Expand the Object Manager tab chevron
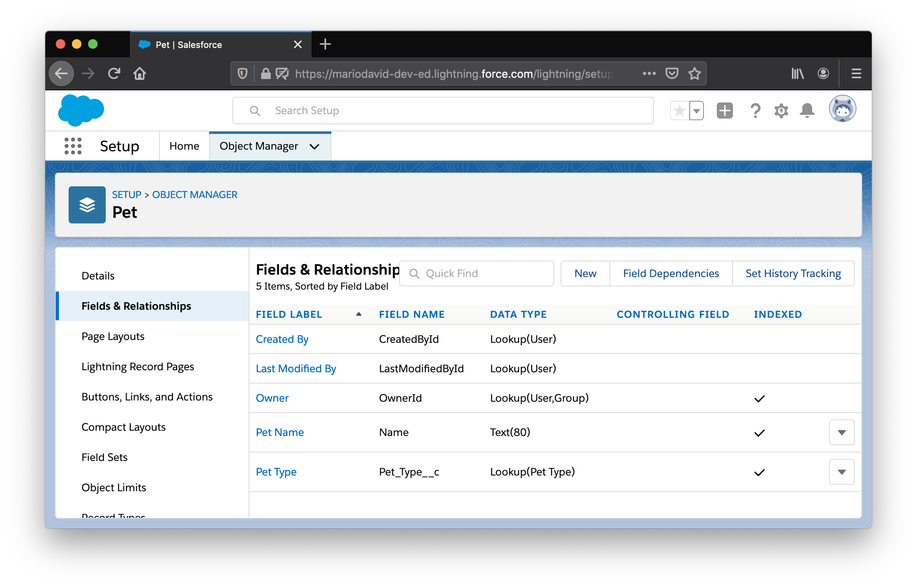917x588 pixels. coord(315,146)
